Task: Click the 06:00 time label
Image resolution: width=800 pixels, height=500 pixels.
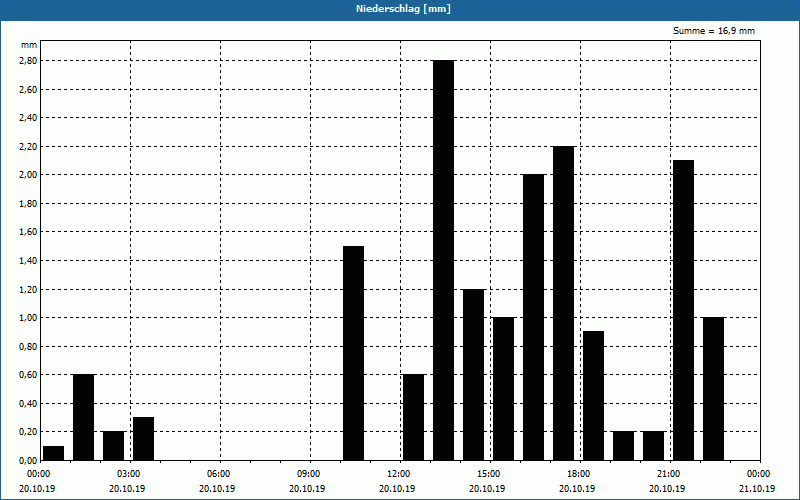Action: pos(220,474)
